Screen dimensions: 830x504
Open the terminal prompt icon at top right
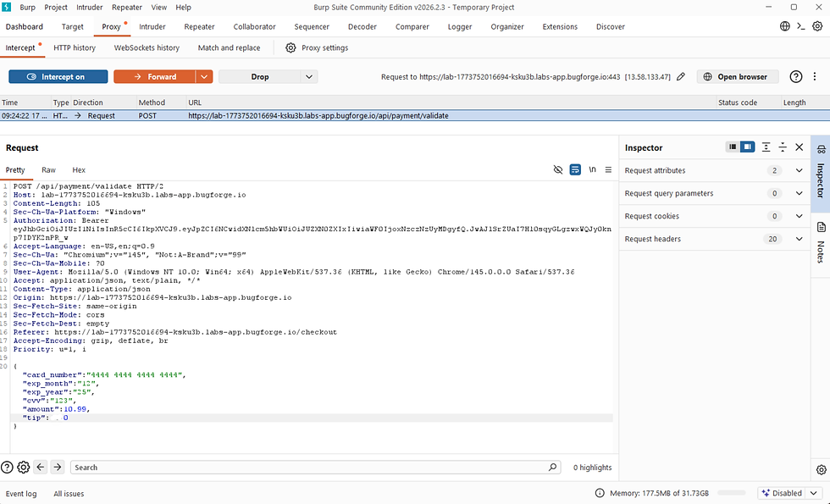click(x=801, y=26)
